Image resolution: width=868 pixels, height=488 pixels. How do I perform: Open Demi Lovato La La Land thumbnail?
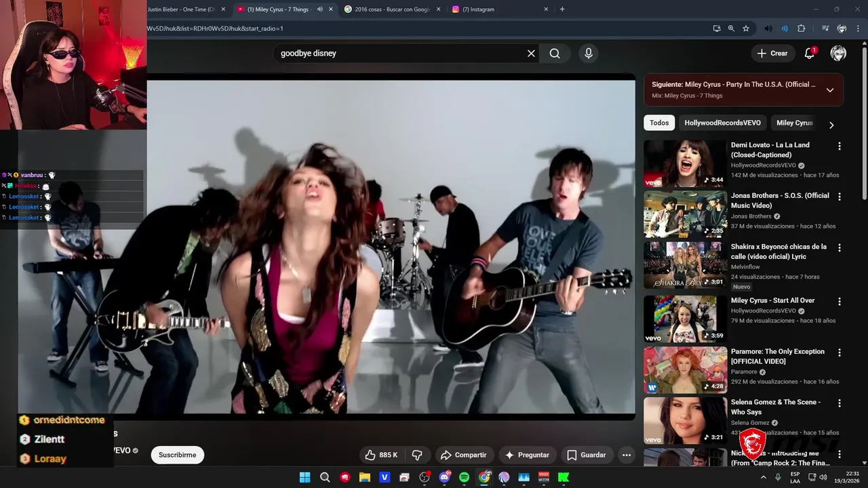click(x=685, y=163)
